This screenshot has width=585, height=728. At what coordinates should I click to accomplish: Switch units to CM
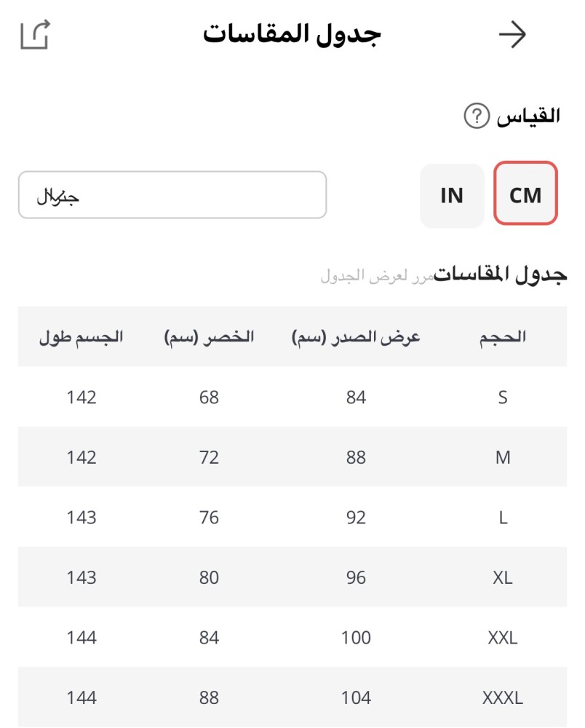click(525, 194)
